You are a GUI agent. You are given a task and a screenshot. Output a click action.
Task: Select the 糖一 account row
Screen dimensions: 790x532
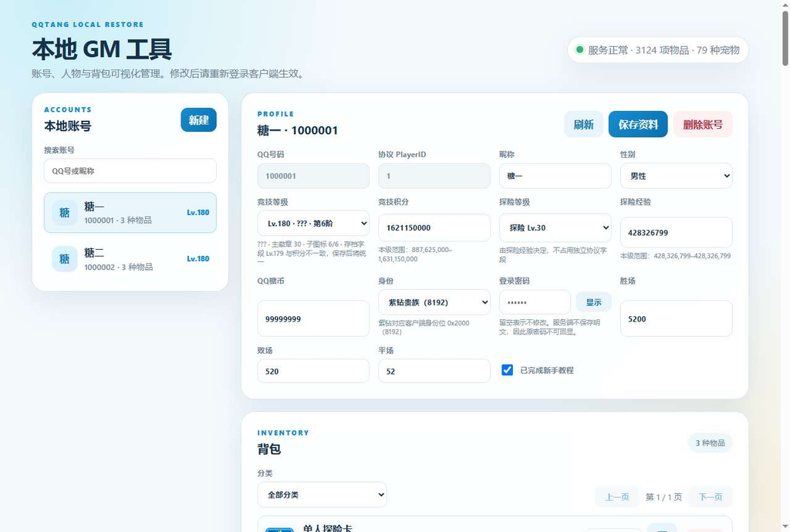point(130,212)
